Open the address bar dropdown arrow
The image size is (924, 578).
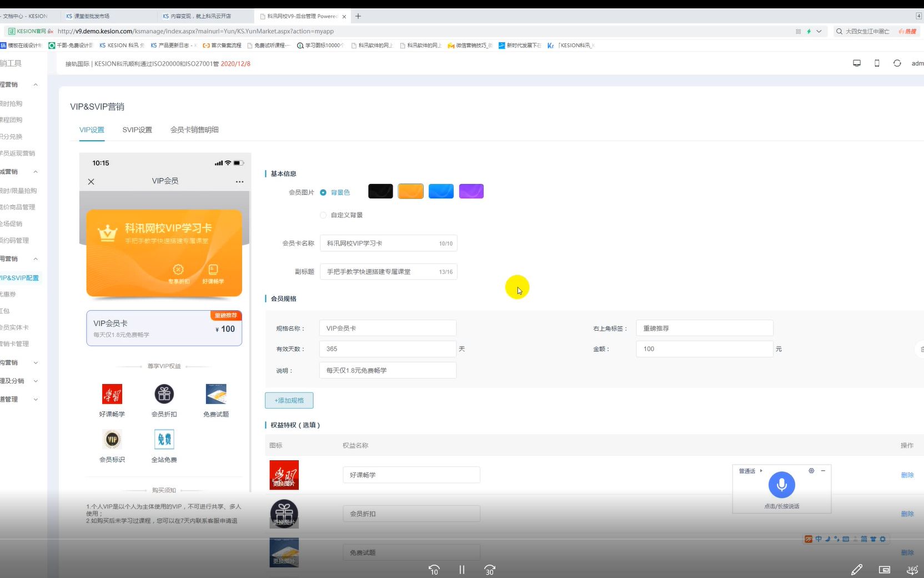[x=819, y=32]
